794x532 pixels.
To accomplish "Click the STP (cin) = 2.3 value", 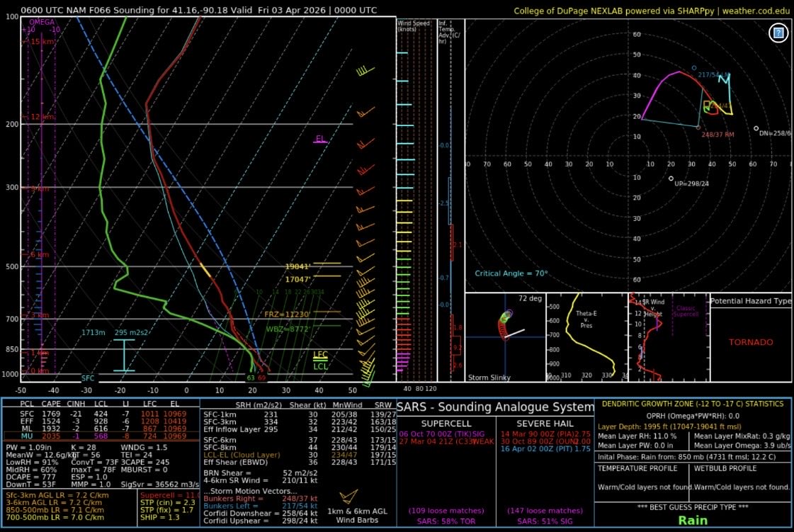I will coord(168,503).
